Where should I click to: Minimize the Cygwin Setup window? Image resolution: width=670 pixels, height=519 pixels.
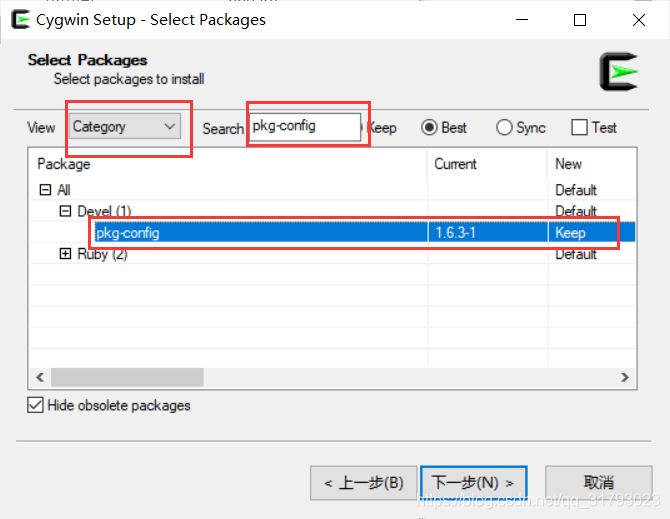click(522, 20)
